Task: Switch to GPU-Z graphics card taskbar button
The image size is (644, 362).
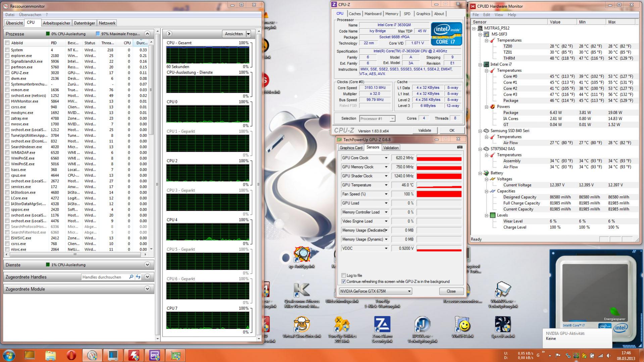Action: click(175, 355)
